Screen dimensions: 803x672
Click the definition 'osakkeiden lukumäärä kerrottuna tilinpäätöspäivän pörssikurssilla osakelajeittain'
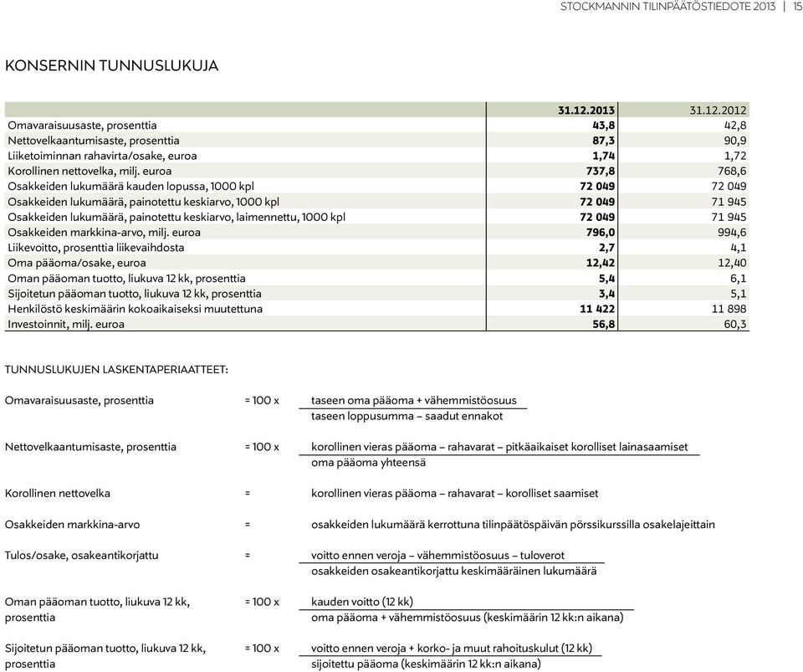point(513,525)
